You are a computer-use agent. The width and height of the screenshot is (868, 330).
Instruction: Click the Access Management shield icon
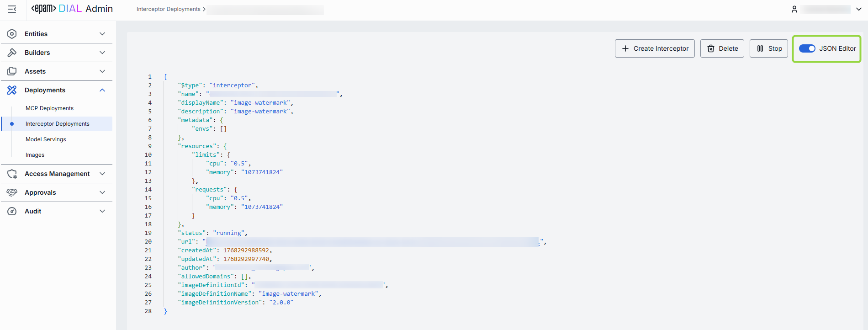[x=12, y=174]
